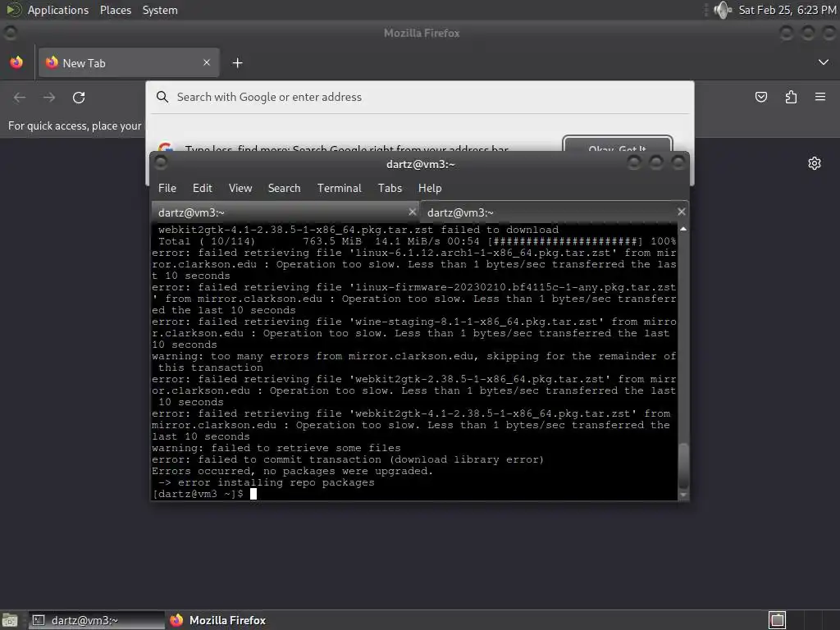Click 'warning: failed to retrieve some files' line

pyautogui.click(x=276, y=448)
